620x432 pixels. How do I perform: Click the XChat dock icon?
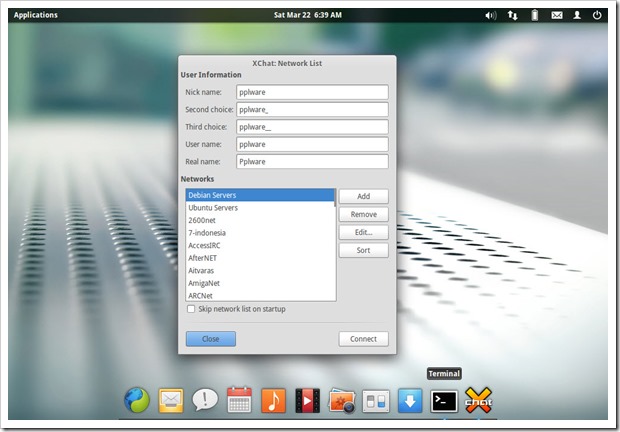(x=478, y=400)
